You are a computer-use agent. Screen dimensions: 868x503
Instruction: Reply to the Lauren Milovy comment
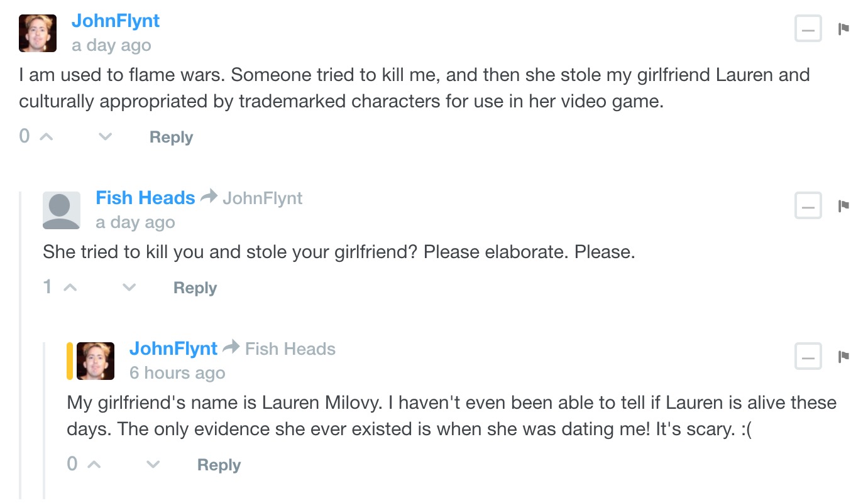pyautogui.click(x=219, y=465)
